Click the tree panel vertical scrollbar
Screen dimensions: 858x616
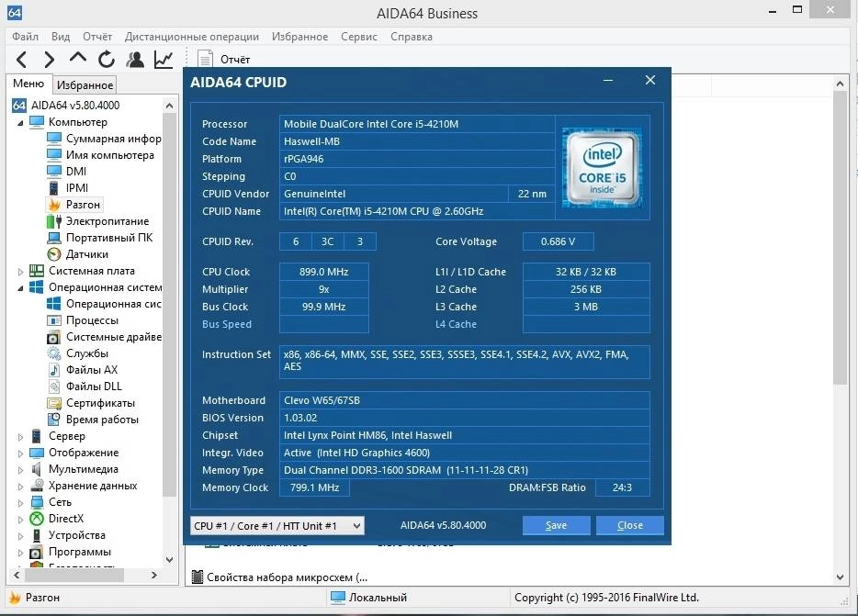(169, 307)
